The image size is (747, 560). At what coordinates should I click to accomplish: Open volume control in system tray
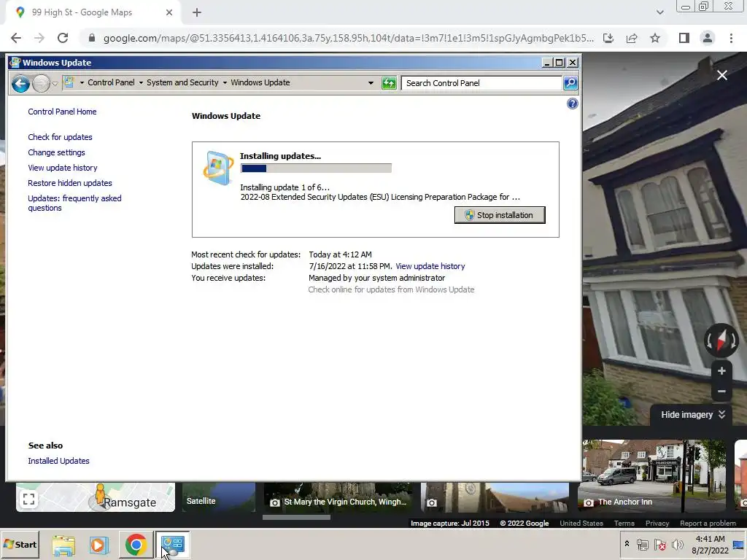tap(677, 545)
